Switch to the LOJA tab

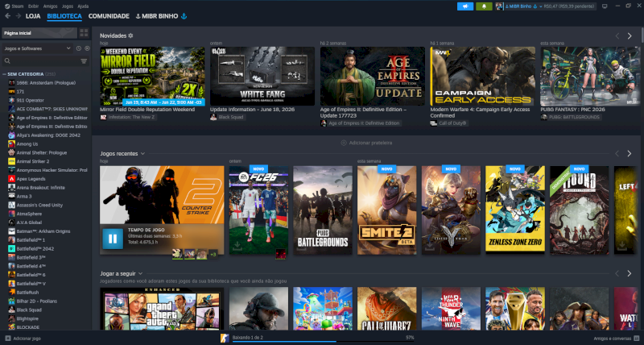pyautogui.click(x=33, y=16)
